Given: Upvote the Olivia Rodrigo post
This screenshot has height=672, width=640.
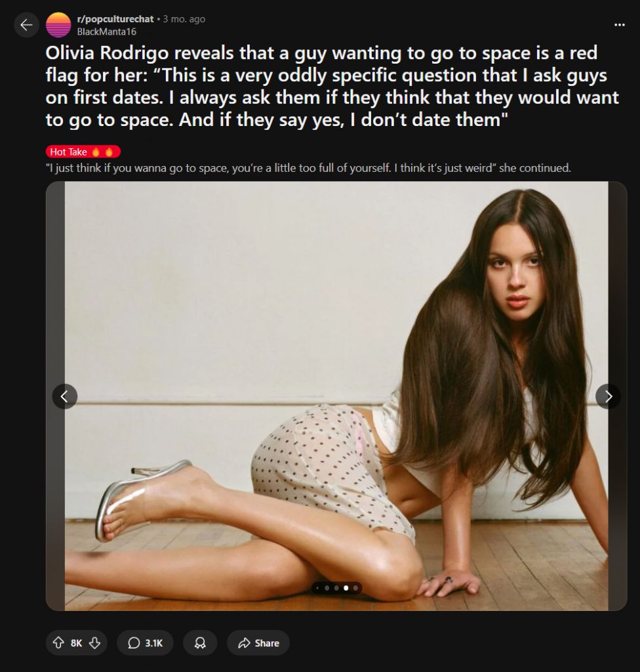Looking at the screenshot, I should pos(58,642).
